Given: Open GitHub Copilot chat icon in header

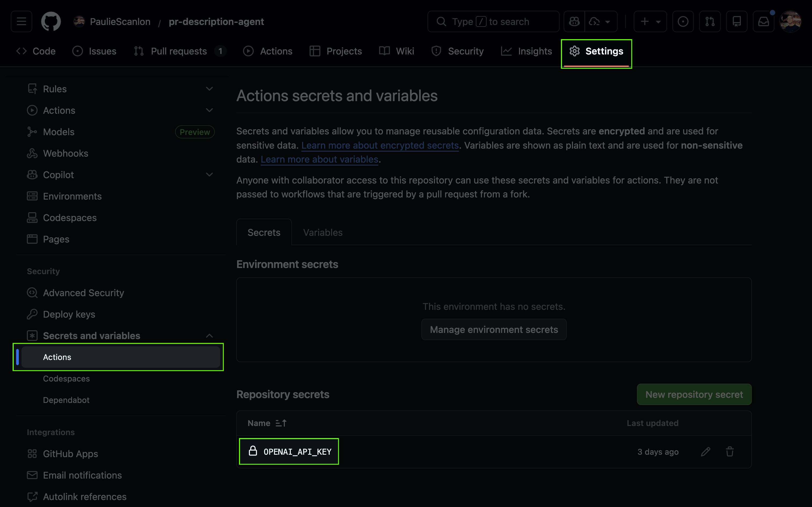Looking at the screenshot, I should [x=574, y=21].
